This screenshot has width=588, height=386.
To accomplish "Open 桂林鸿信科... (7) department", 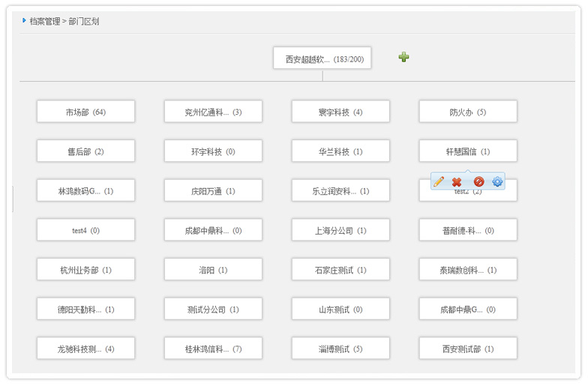I will tap(213, 349).
